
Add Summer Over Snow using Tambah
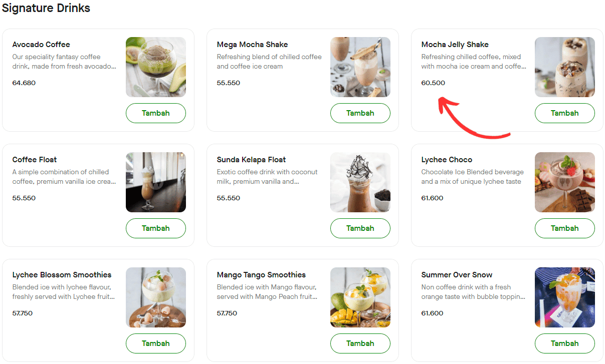click(564, 343)
